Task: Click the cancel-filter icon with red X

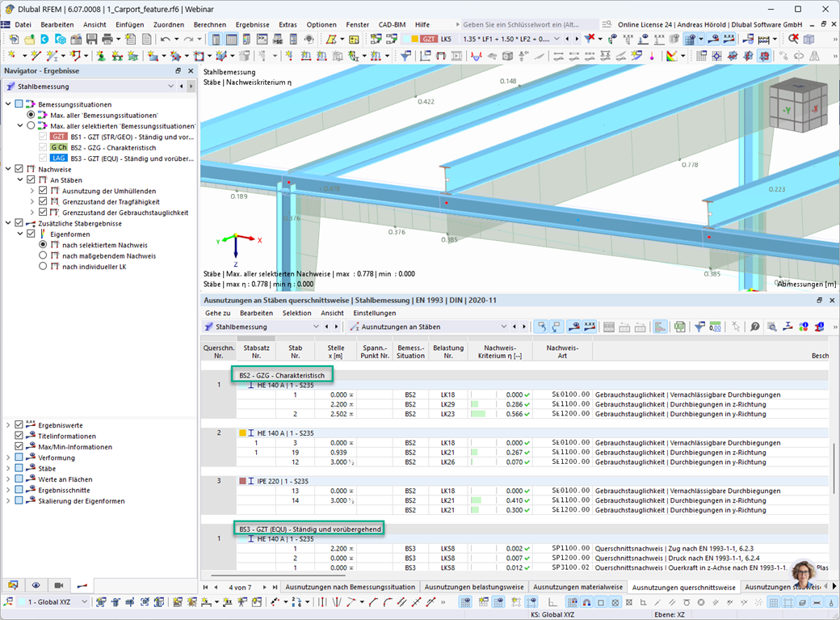Action: click(590, 39)
